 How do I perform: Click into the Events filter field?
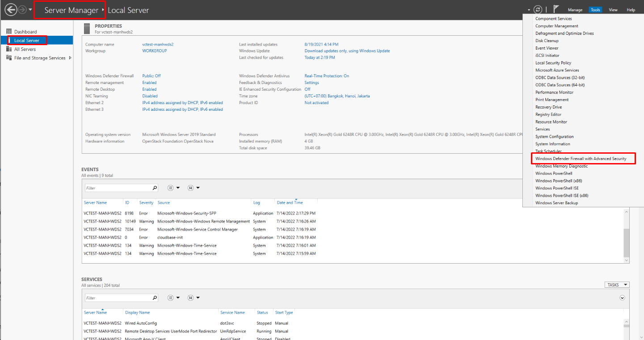[118, 188]
